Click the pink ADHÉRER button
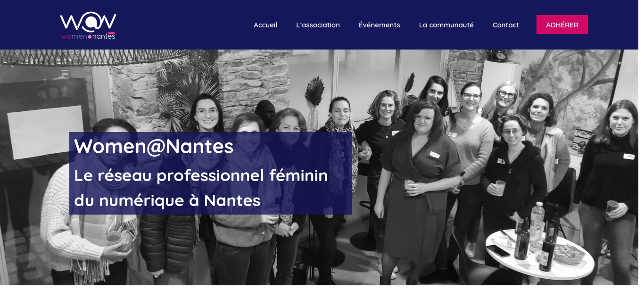Screen dimensions: 644x307 [562, 25]
